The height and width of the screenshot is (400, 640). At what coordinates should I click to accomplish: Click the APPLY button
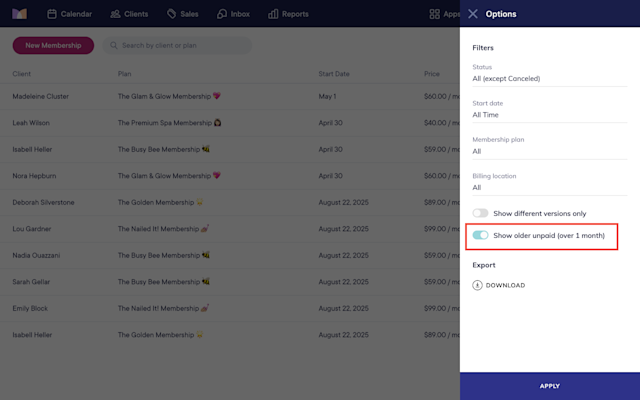click(550, 386)
